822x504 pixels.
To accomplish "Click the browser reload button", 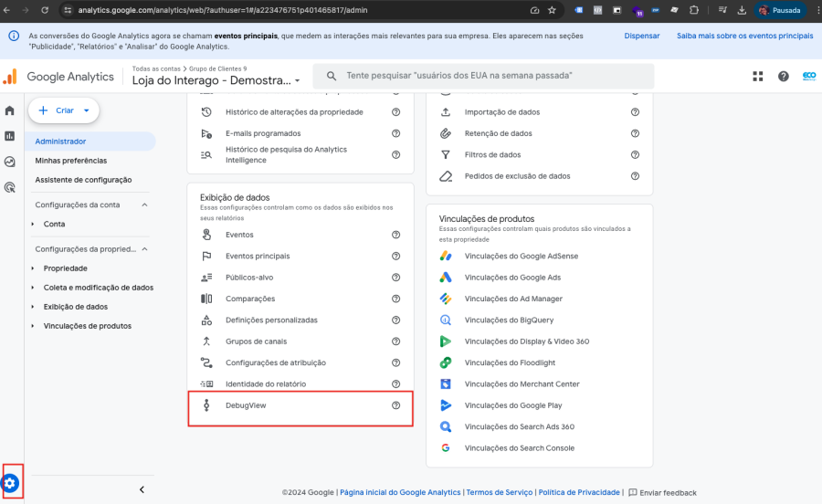I will (x=45, y=10).
